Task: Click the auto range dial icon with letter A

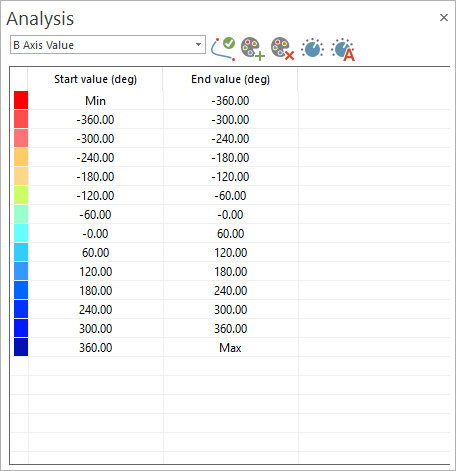Action: [343, 49]
